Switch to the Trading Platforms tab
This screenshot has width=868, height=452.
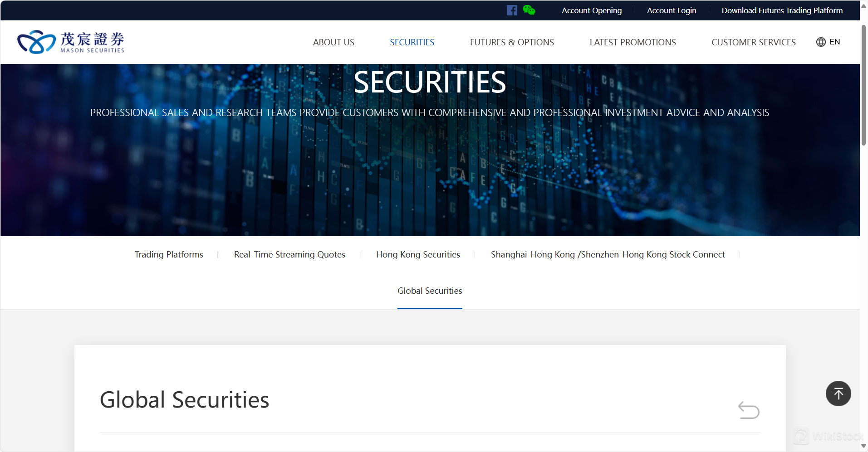(169, 255)
